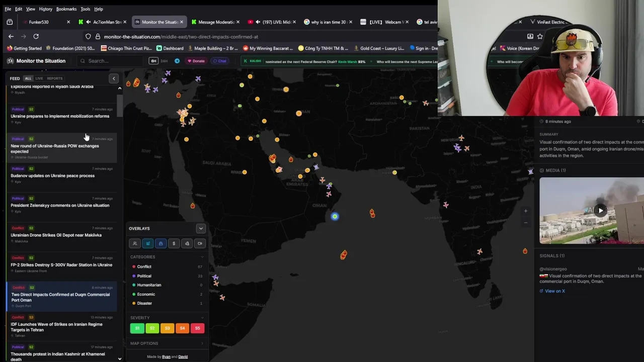The image size is (644, 362).
Task: Open the History menu
Action: pyautogui.click(x=45, y=9)
